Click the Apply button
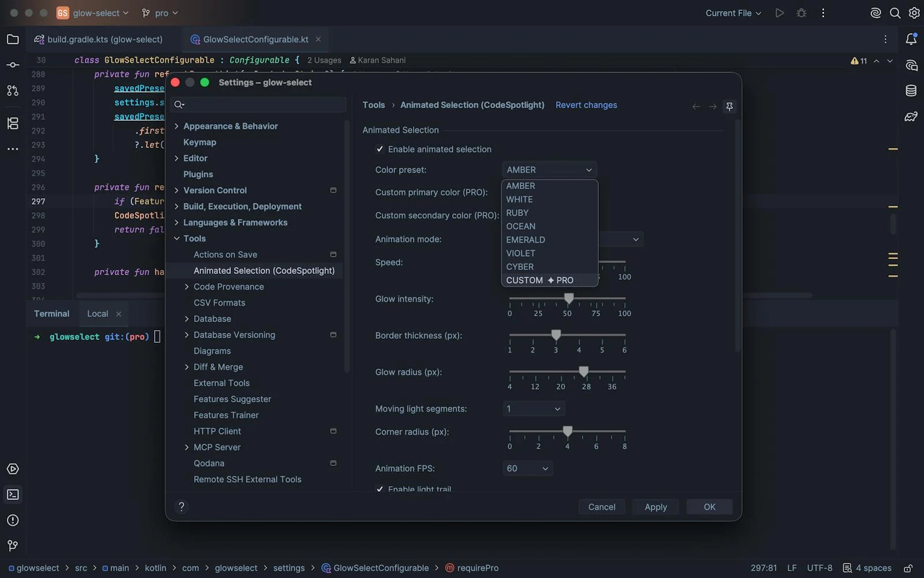Screen dimensions: 924x578 655,507
